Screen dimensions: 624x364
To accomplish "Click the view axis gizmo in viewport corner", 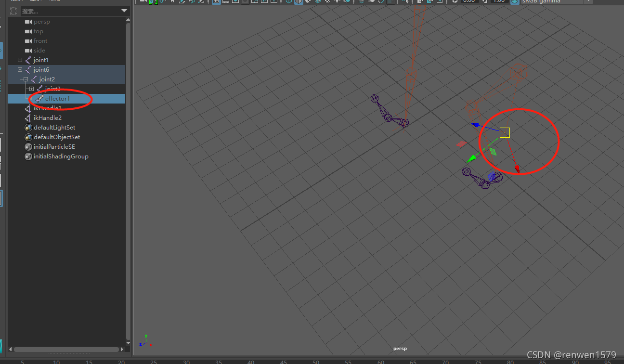I will pyautogui.click(x=145, y=341).
